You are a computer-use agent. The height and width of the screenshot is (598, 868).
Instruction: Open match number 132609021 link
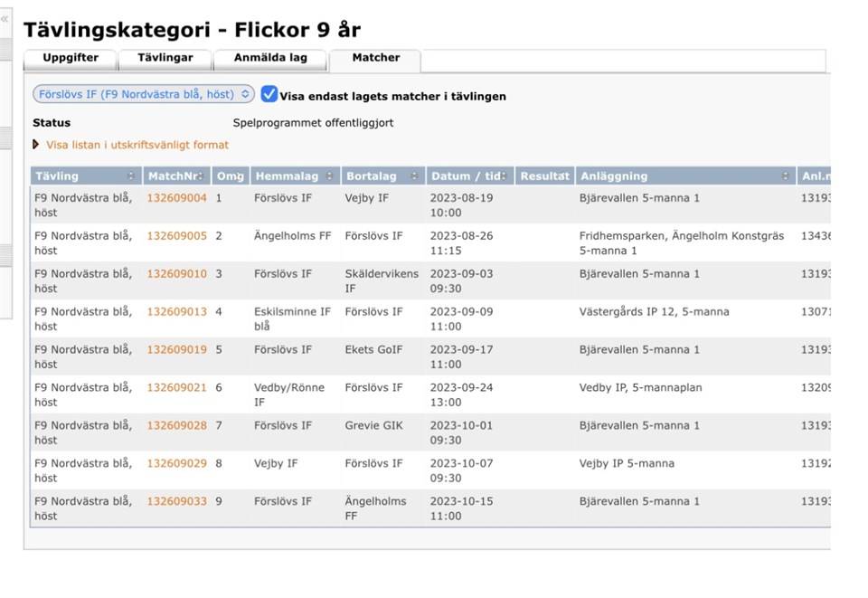pos(176,388)
